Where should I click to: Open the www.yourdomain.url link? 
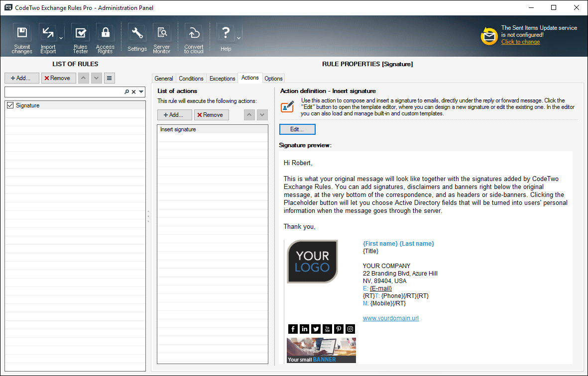click(x=391, y=318)
